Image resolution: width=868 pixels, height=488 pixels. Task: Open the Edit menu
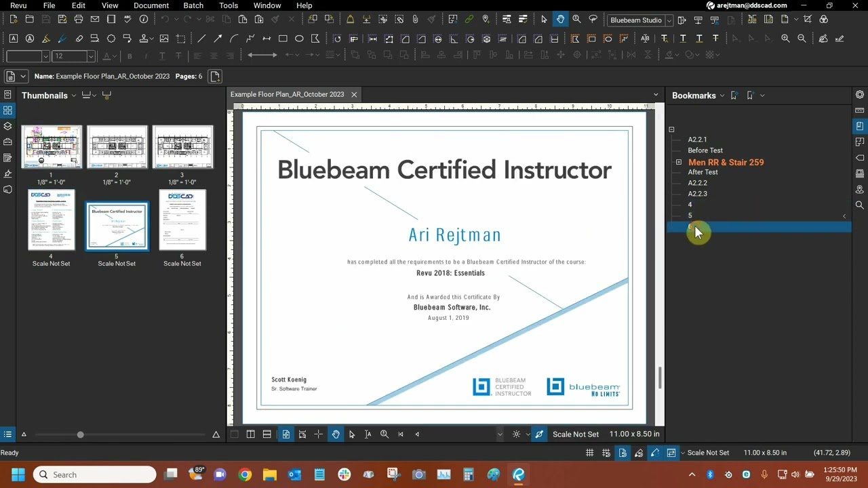tap(79, 5)
